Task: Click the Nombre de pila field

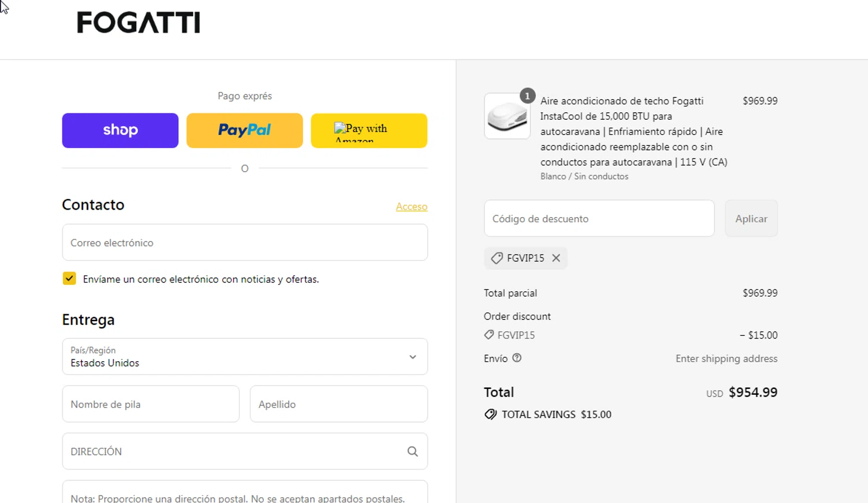Action: coord(150,404)
